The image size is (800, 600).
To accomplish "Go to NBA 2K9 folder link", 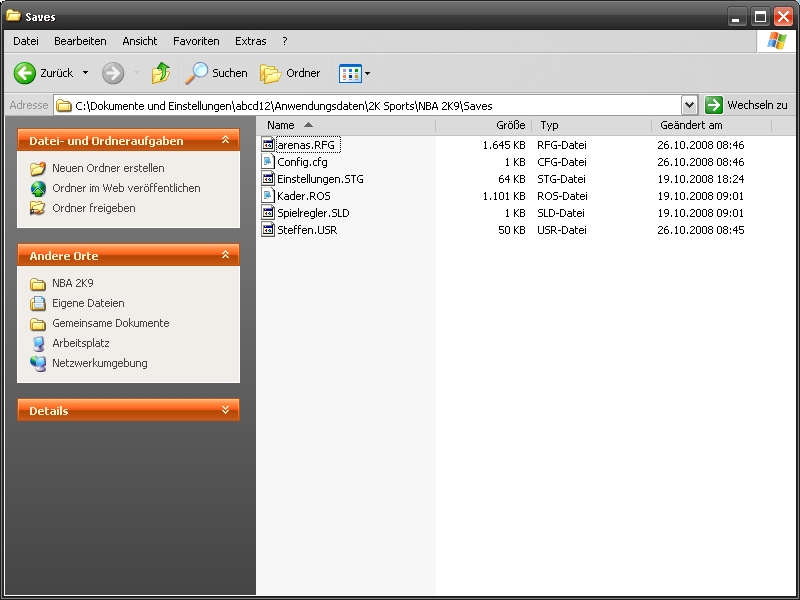I will coord(72,283).
